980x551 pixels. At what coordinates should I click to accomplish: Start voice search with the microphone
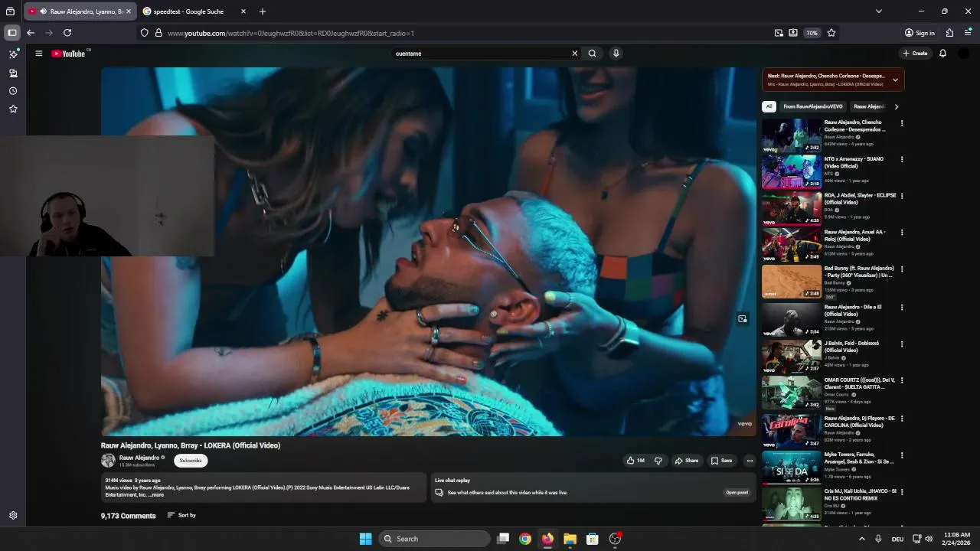616,54
